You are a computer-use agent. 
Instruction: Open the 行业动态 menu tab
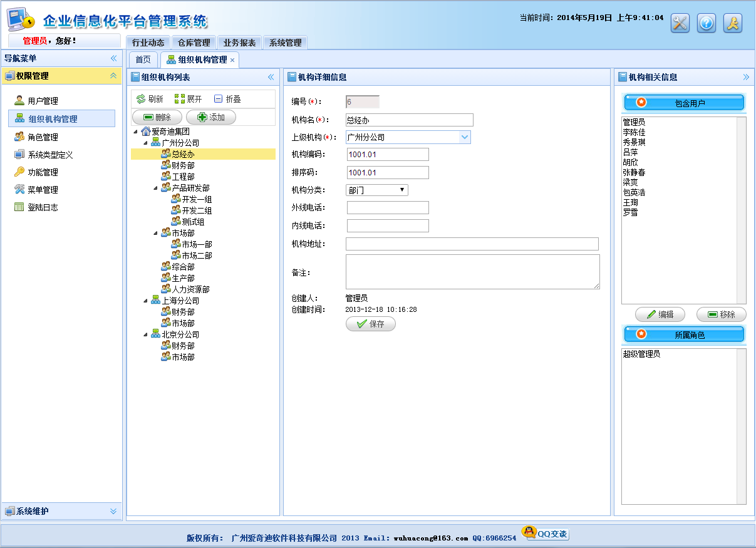click(148, 43)
